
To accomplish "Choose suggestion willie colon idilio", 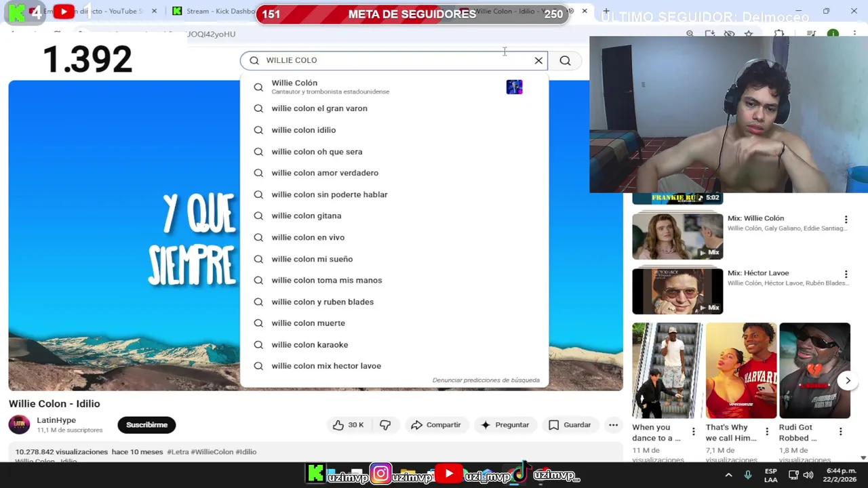I will coord(393,130).
